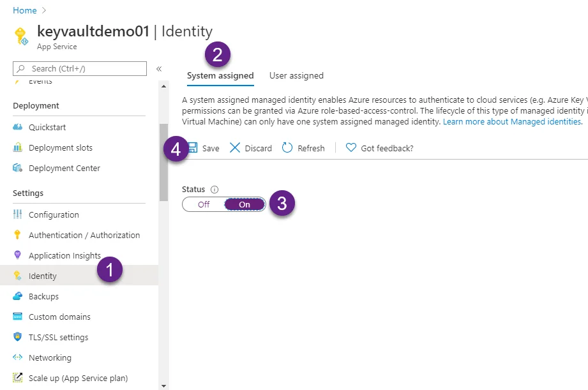The width and height of the screenshot is (588, 390).
Task: Click the breadcrumb chevron after Home
Action: tap(44, 10)
